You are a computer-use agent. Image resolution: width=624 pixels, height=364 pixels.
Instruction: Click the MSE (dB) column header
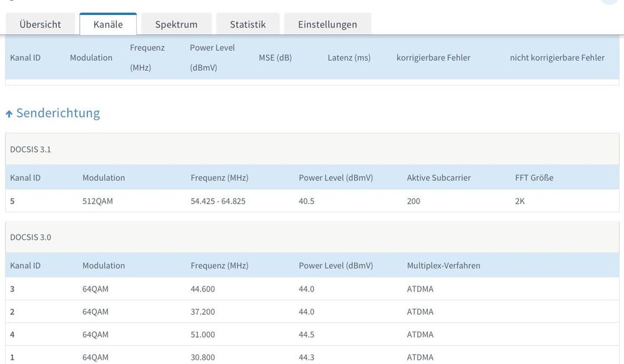pyautogui.click(x=275, y=57)
